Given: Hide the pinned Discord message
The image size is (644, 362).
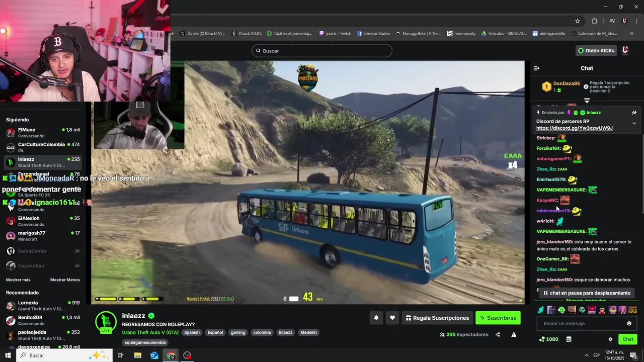Looking at the screenshot, I should coord(634,113).
